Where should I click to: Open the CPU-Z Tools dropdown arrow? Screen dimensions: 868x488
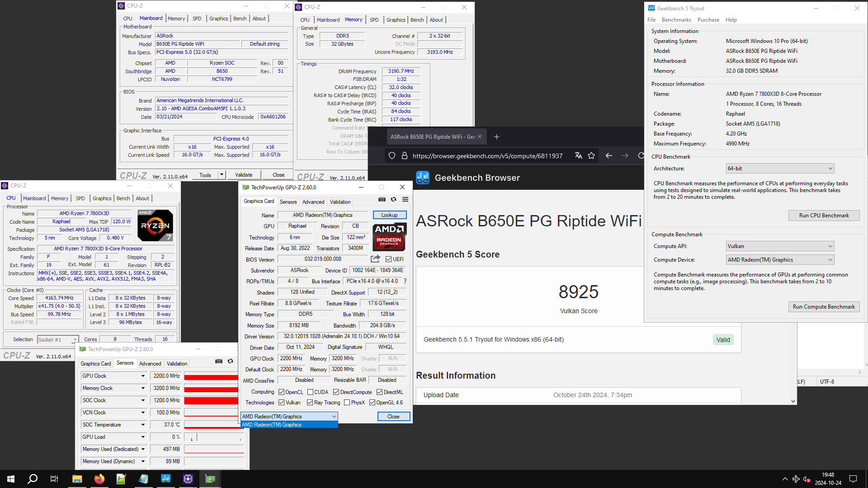click(x=222, y=175)
